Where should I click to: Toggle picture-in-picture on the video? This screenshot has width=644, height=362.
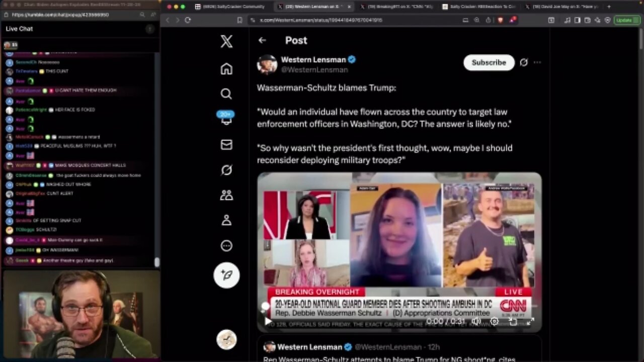point(513,321)
